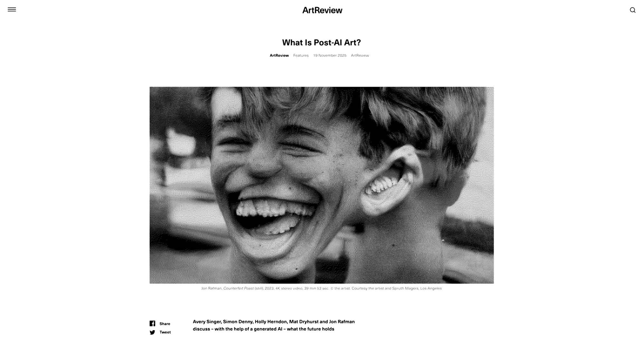Click the Share text label

(x=165, y=324)
